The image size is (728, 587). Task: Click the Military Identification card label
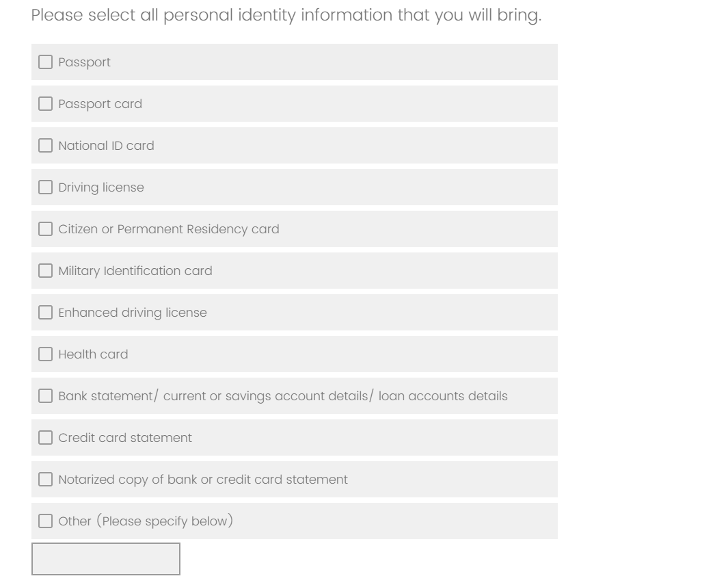[x=135, y=271]
